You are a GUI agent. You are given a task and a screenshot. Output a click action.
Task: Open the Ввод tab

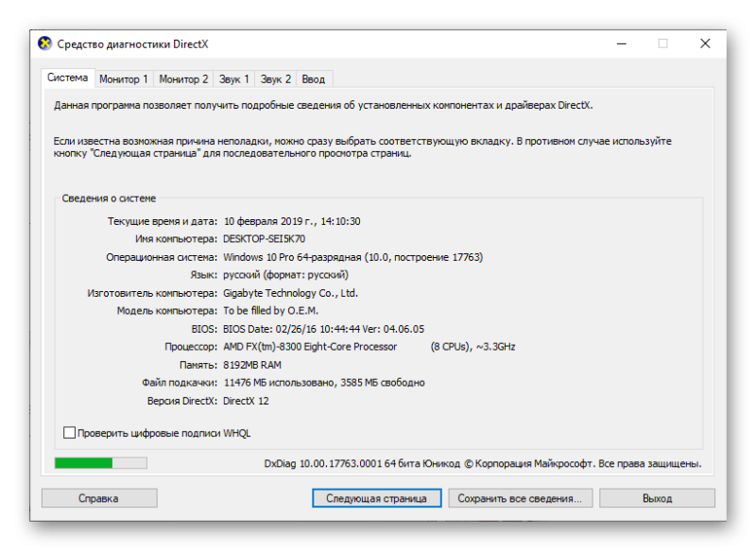point(314,79)
